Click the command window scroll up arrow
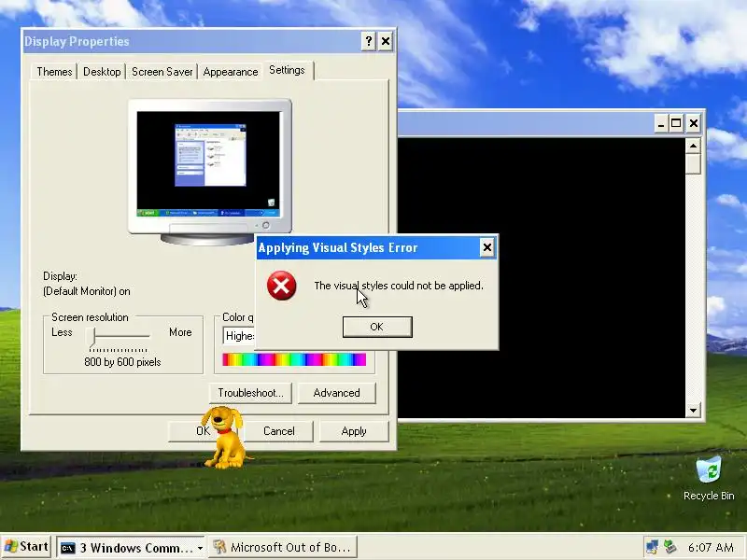Image resolution: width=747 pixels, height=560 pixels. 693,146
